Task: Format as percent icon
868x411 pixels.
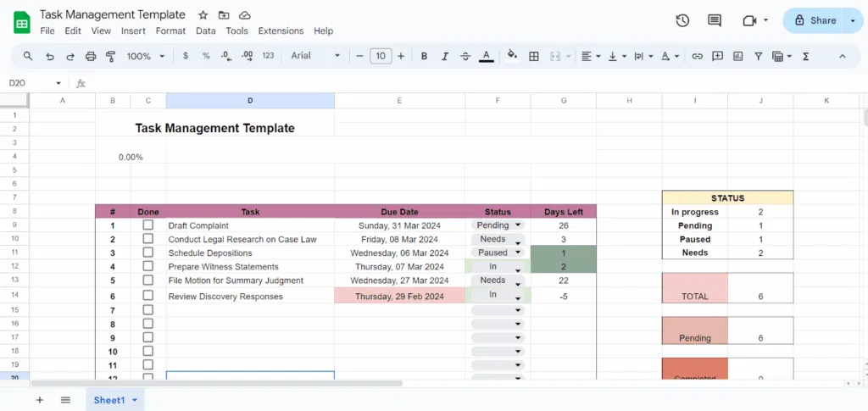Action: tap(206, 56)
